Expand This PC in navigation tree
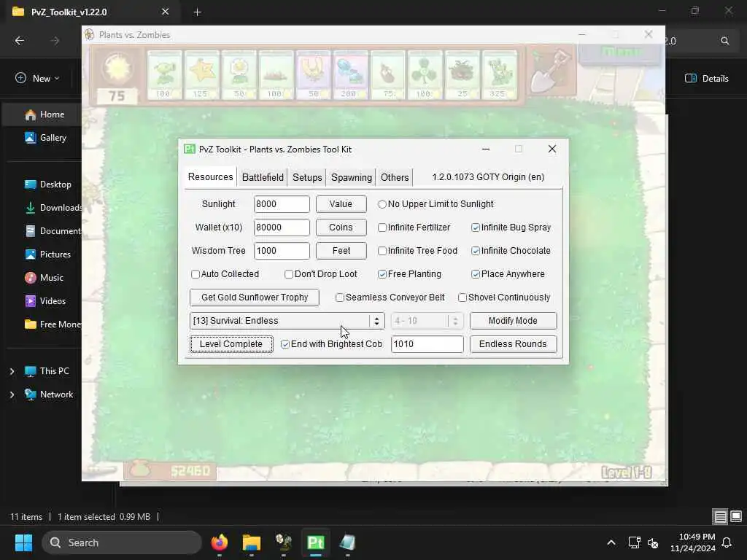The height and width of the screenshot is (560, 747). [x=12, y=371]
